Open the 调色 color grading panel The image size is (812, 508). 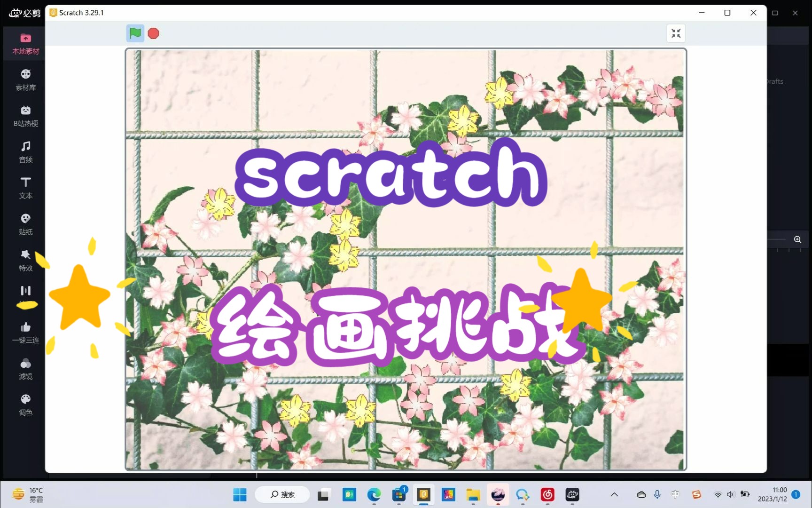25,405
